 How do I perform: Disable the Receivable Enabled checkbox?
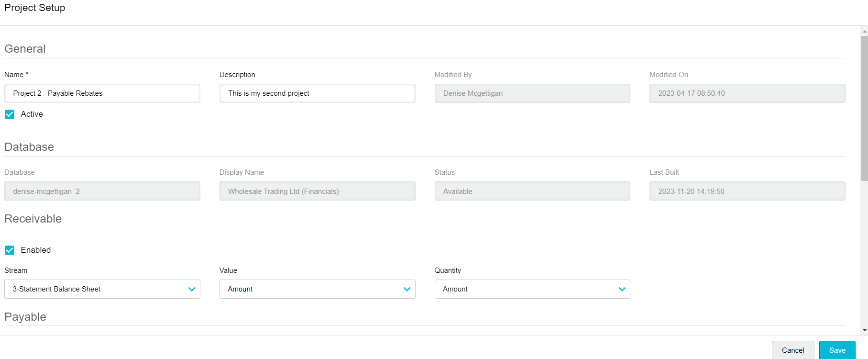(10, 250)
